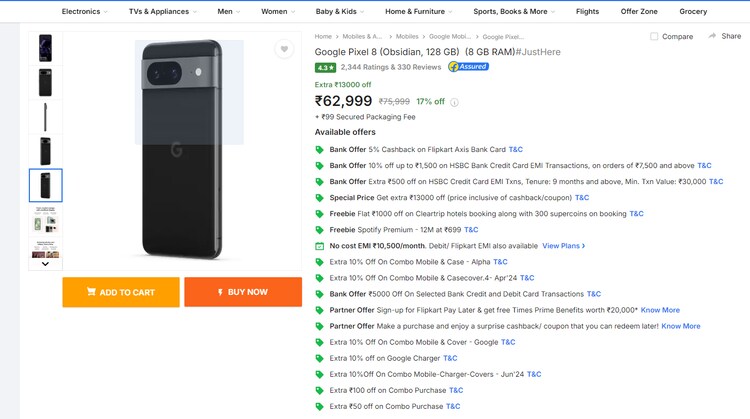Expand View Plans for no cost EMI
This screenshot has width=750, height=419.
click(x=563, y=245)
